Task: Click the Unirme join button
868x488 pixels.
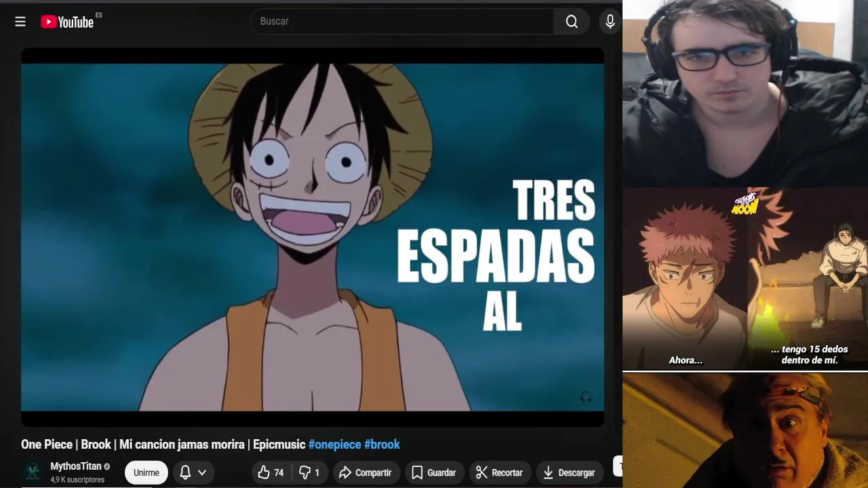Action: pos(146,472)
